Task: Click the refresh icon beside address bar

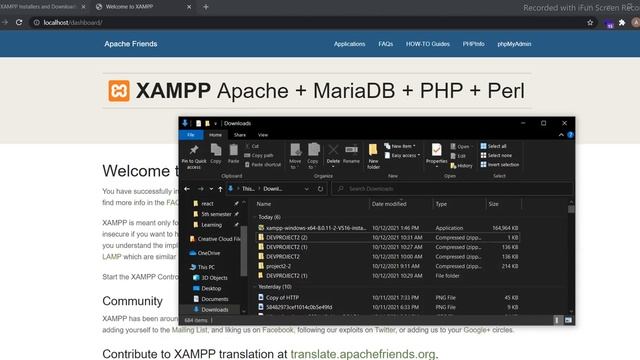Action: 320,189
